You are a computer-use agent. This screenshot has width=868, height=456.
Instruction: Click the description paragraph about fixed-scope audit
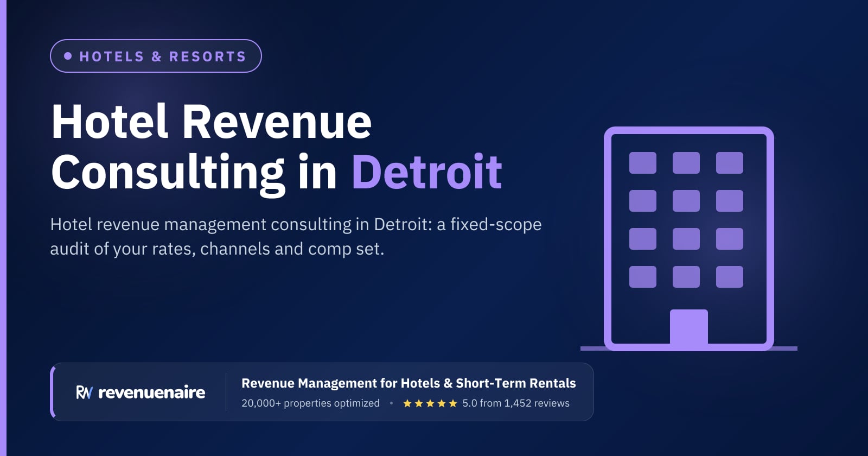(x=296, y=236)
